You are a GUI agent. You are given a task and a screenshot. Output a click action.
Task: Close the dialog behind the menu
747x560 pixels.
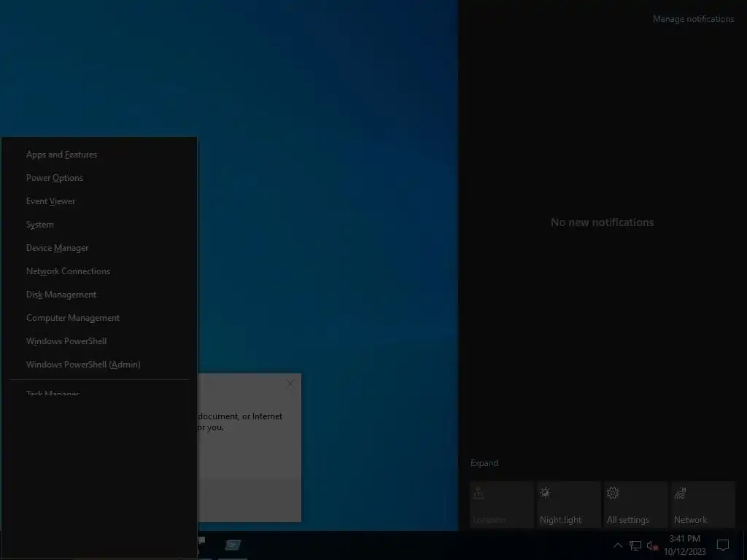click(x=290, y=384)
